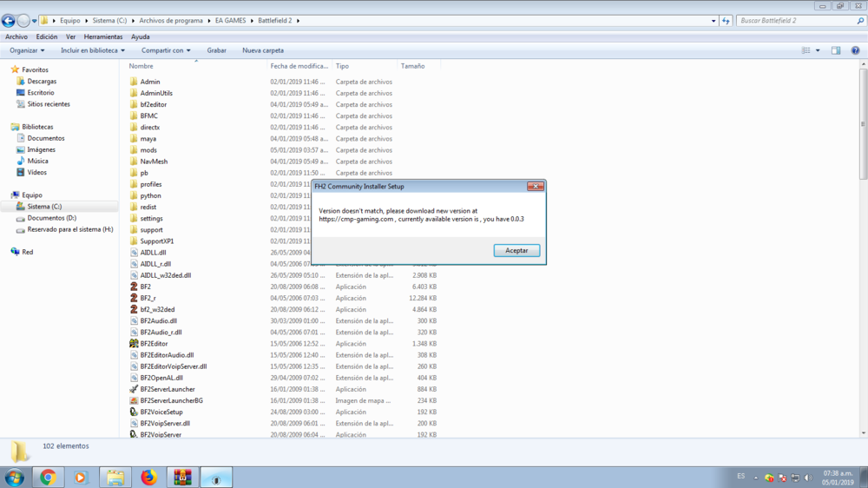868x488 pixels.
Task: Open the Windows Start menu
Action: [x=15, y=477]
